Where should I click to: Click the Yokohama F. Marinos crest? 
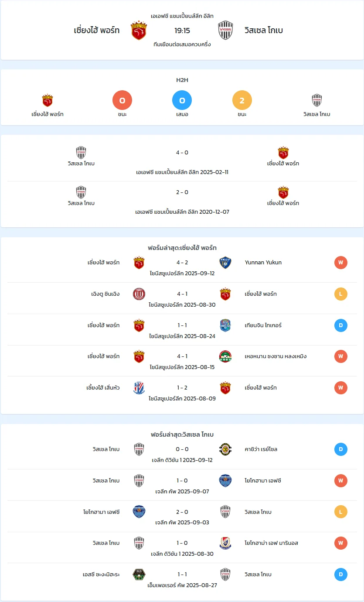click(x=225, y=543)
